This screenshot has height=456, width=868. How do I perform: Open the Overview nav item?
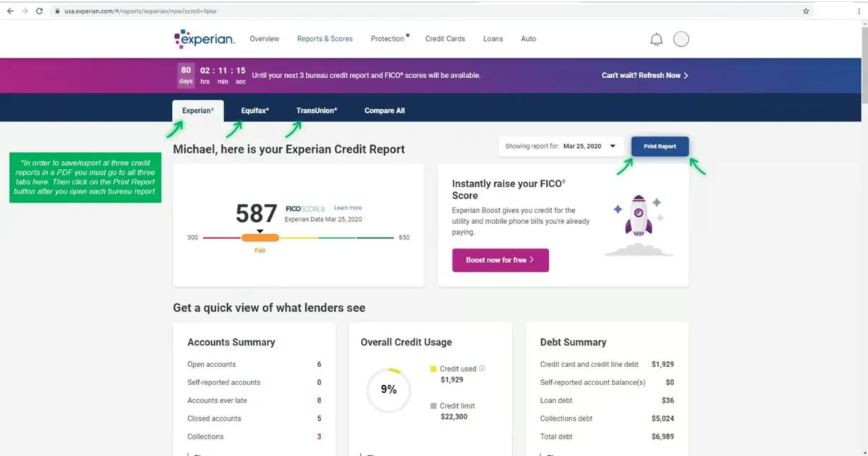click(x=264, y=39)
